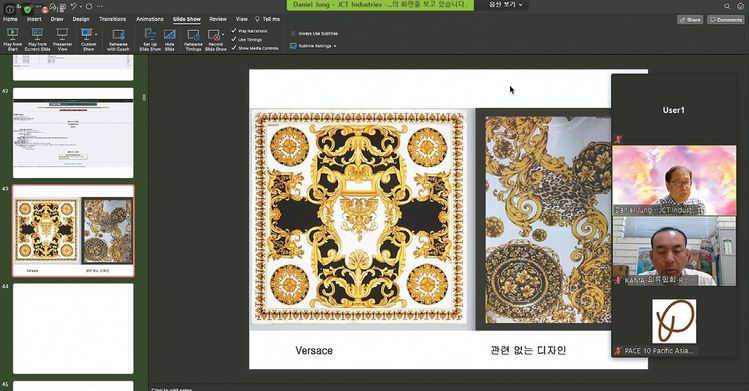Toggle the Play Narrations checkbox
Viewport: 749px width, 391px height.
[x=234, y=31]
